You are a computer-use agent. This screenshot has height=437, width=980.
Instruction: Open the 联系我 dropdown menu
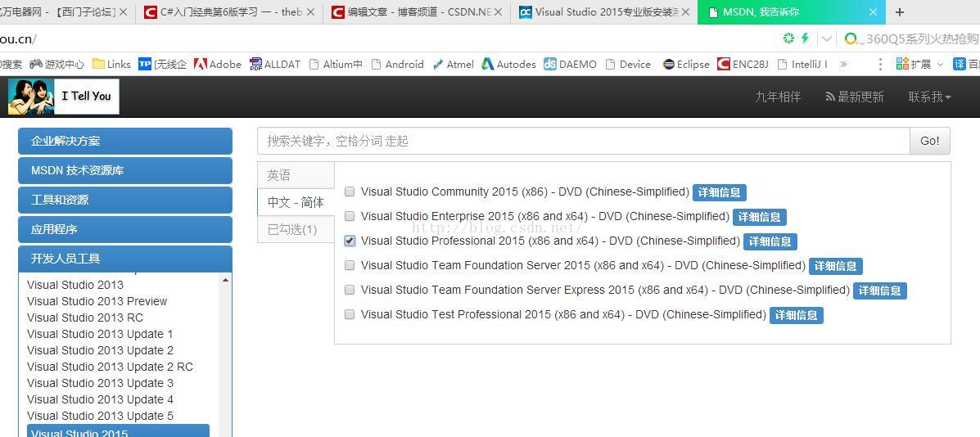(x=929, y=97)
